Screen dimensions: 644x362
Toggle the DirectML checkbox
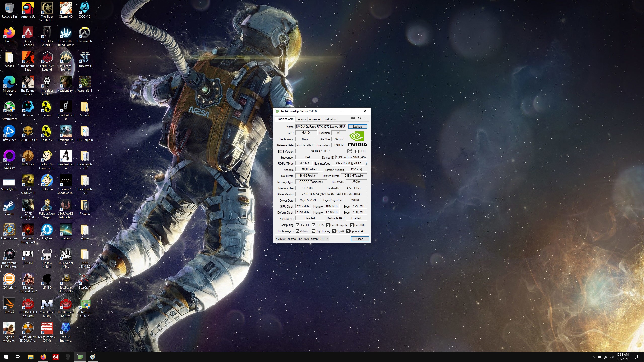point(352,225)
